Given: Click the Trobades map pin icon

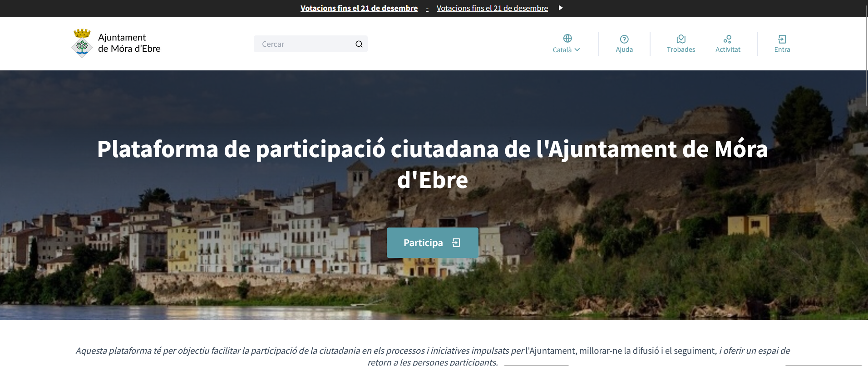Looking at the screenshot, I should [x=681, y=39].
